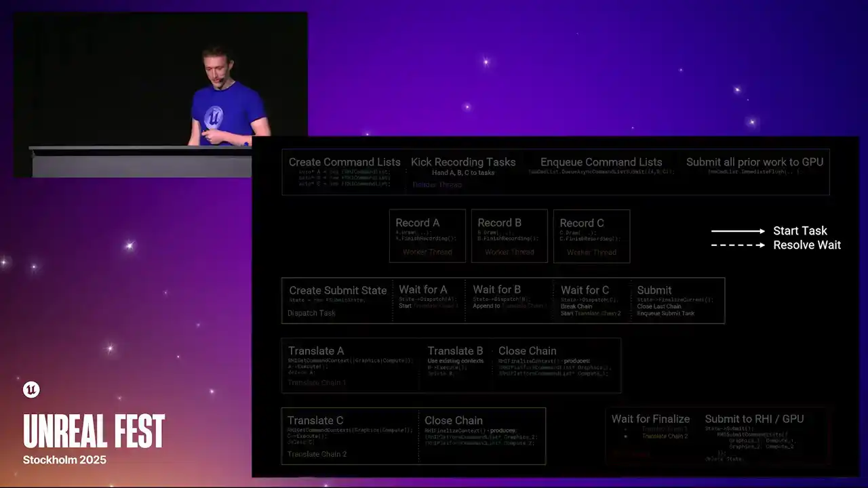Click the Stockholm 2025 text
The width and height of the screenshot is (868, 488).
[x=64, y=460]
